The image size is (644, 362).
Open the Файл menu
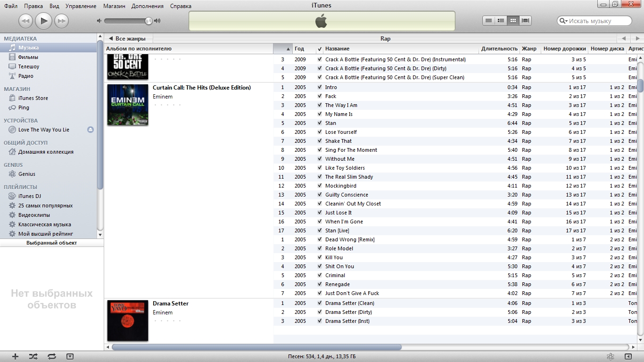pos(11,6)
